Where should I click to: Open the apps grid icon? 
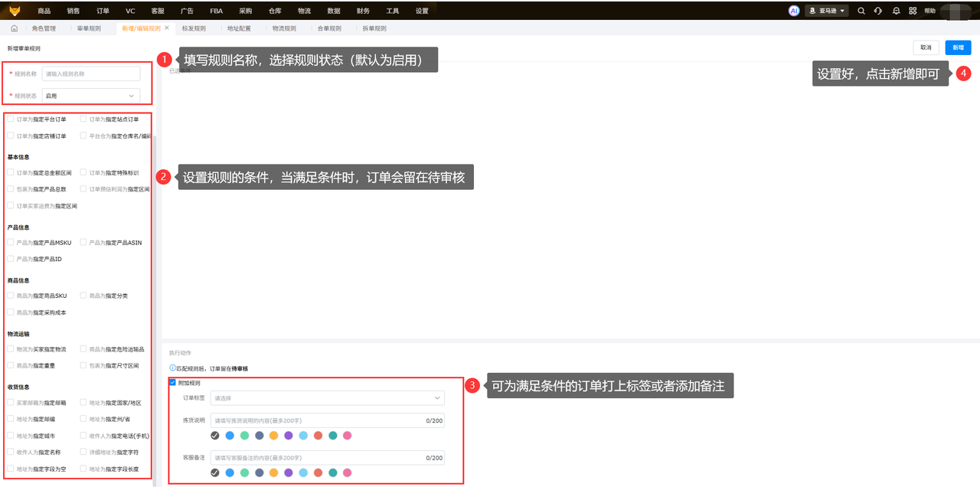coord(912,11)
